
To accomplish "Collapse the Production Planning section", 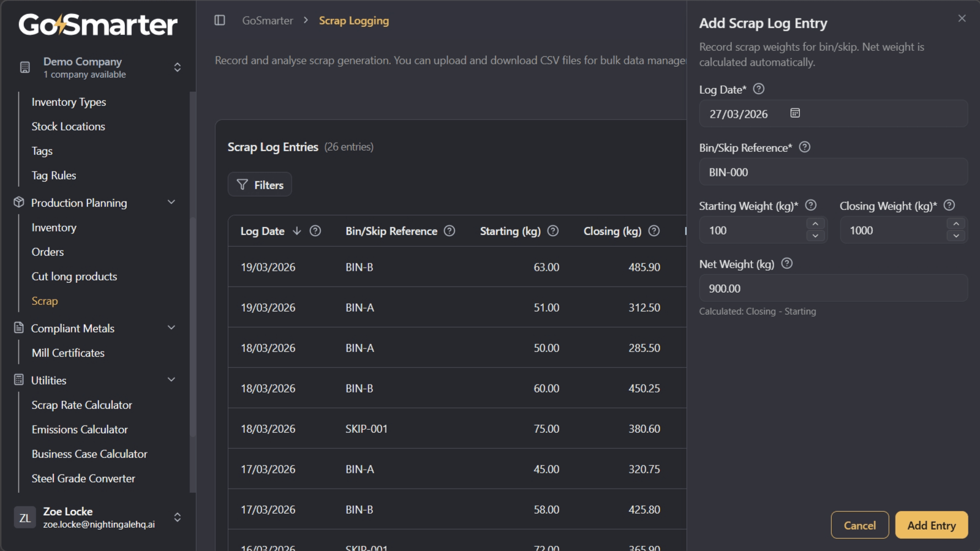I will [x=171, y=203].
